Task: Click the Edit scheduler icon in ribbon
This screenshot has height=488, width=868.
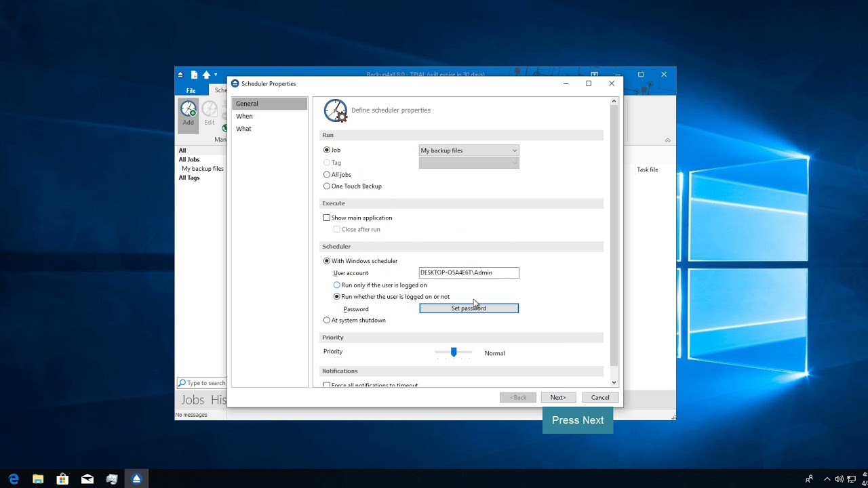Action: (210, 110)
